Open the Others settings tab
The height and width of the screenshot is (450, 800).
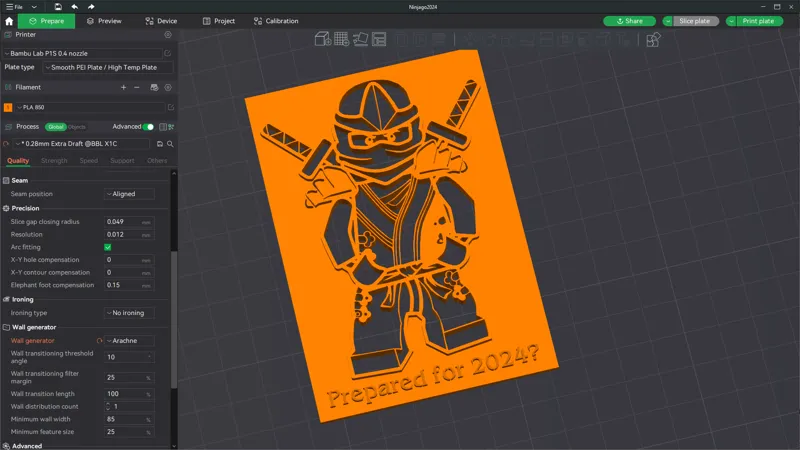coord(157,161)
